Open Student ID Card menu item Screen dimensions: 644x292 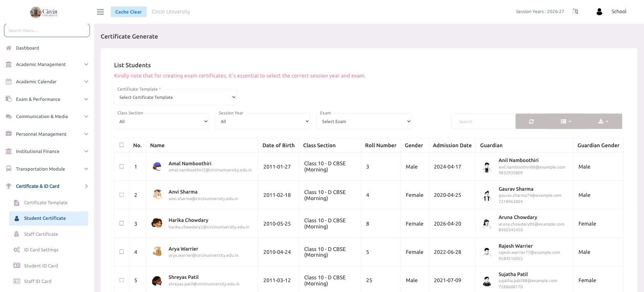41,266
